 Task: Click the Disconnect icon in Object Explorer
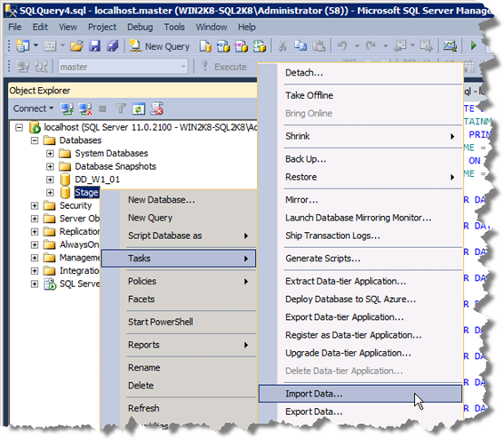point(85,109)
